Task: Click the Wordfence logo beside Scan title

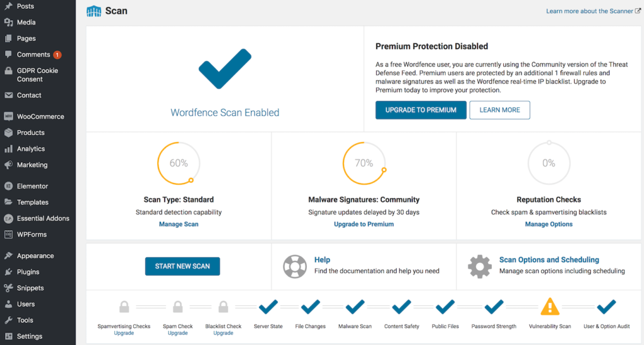Action: pyautogui.click(x=94, y=11)
